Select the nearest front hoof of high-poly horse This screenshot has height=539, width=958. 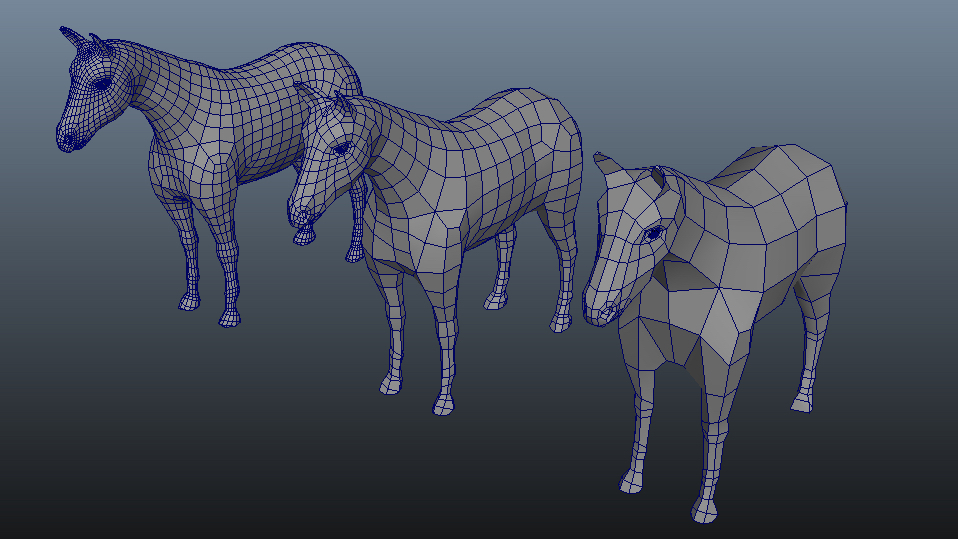tap(229, 318)
